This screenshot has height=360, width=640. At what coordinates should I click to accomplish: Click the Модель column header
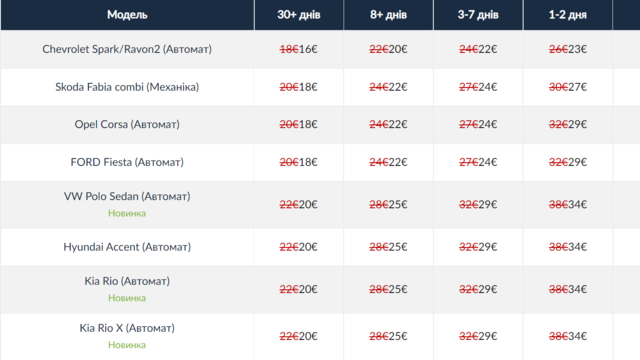click(127, 15)
